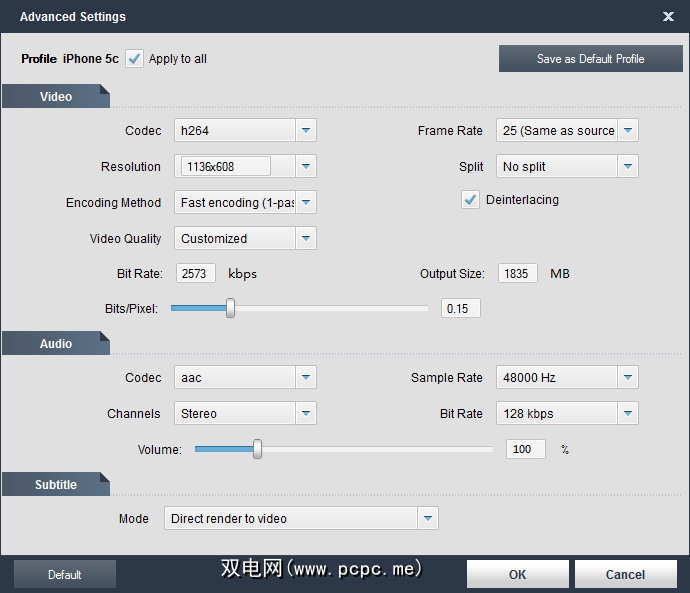
Task: Open the Subtitle Mode dropdown
Action: point(428,519)
